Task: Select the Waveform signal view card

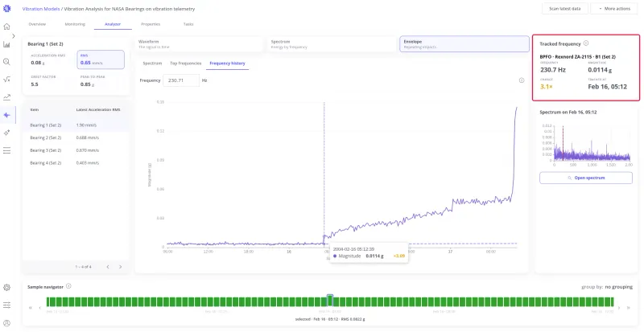Action: click(x=199, y=44)
